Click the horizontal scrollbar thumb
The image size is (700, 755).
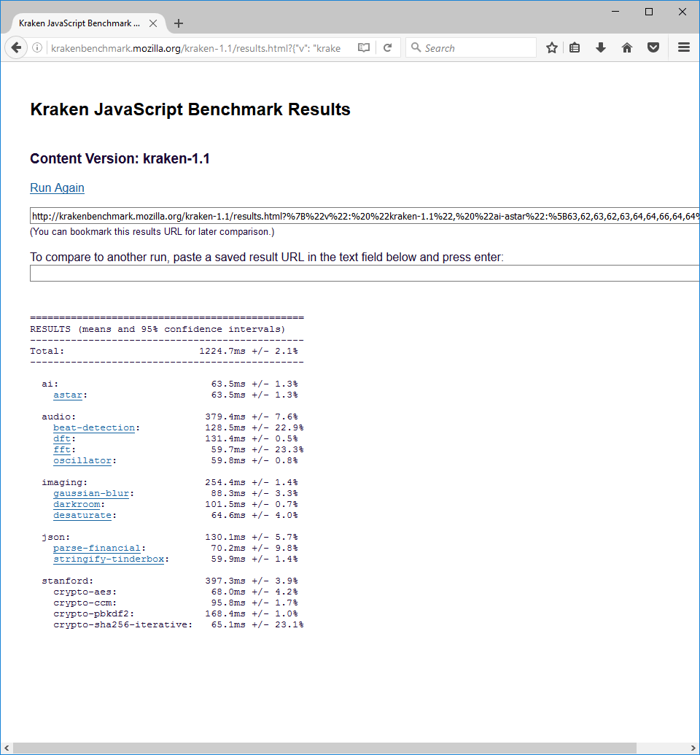[x=325, y=748]
